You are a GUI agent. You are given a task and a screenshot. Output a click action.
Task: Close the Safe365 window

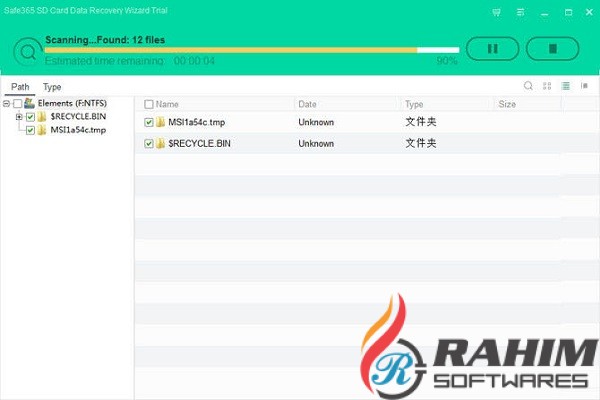tap(589, 12)
